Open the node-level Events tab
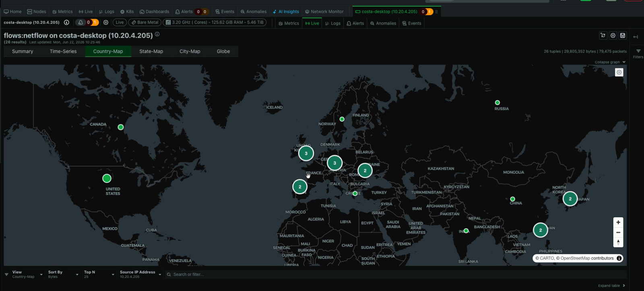This screenshot has height=291, width=644. (411, 23)
